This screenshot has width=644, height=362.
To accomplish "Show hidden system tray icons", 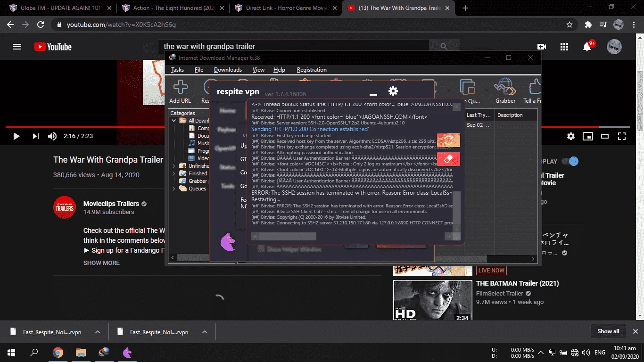I will (540, 353).
